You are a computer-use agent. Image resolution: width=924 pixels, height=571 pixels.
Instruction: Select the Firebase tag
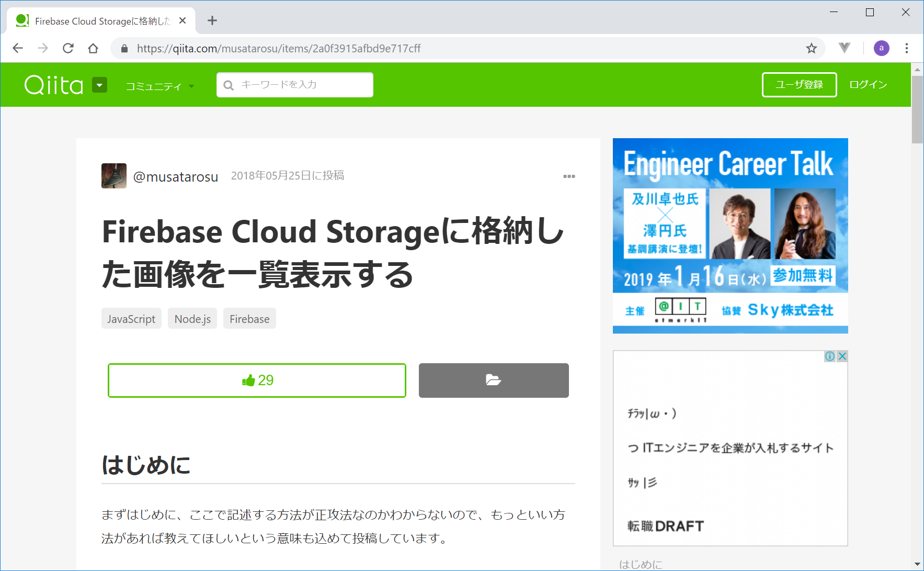click(249, 319)
